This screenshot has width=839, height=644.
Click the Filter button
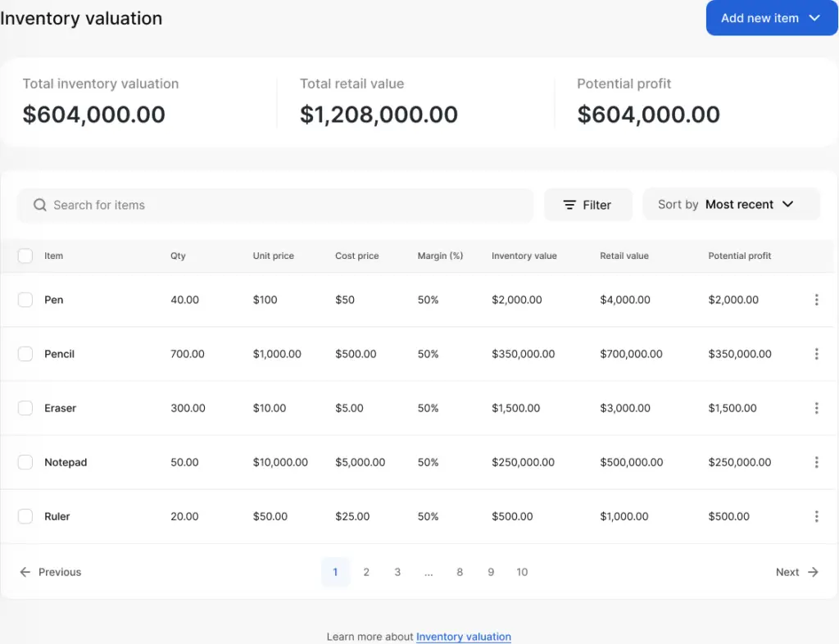588,204
